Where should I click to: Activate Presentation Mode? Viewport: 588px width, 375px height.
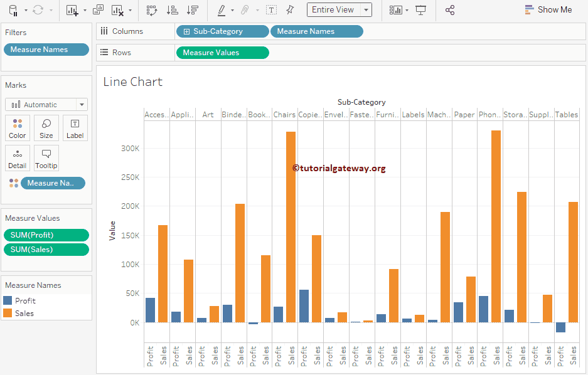419,9
